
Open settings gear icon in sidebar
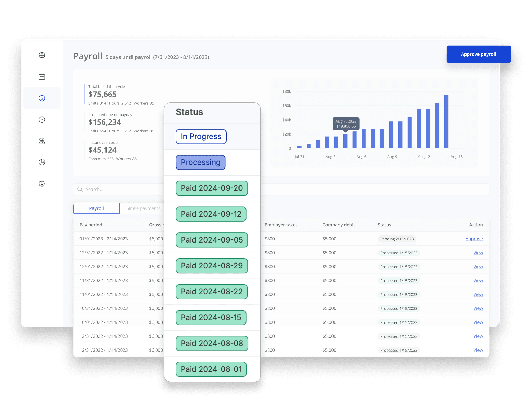(42, 184)
